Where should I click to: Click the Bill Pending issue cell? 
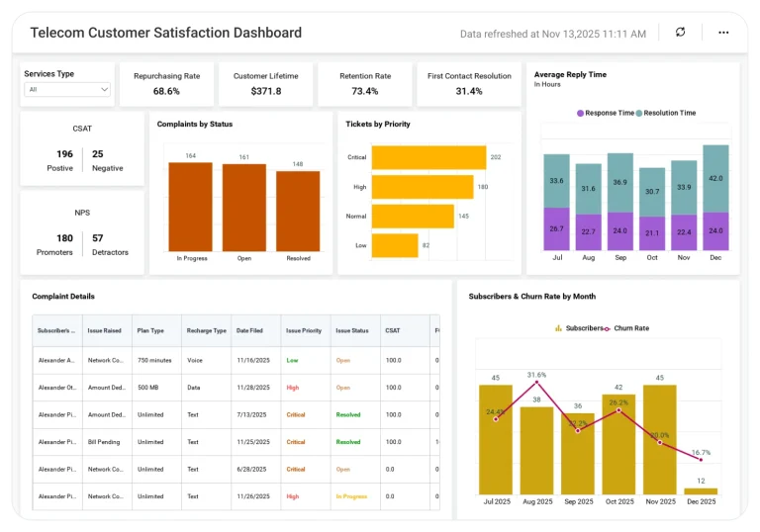107,442
